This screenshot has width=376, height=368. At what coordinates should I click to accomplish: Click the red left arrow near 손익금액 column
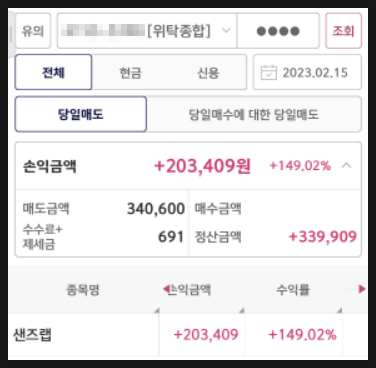coord(166,289)
